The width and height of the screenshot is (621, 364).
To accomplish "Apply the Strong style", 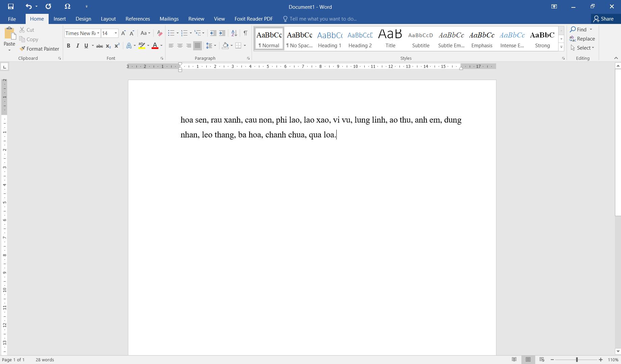I will click(x=542, y=39).
